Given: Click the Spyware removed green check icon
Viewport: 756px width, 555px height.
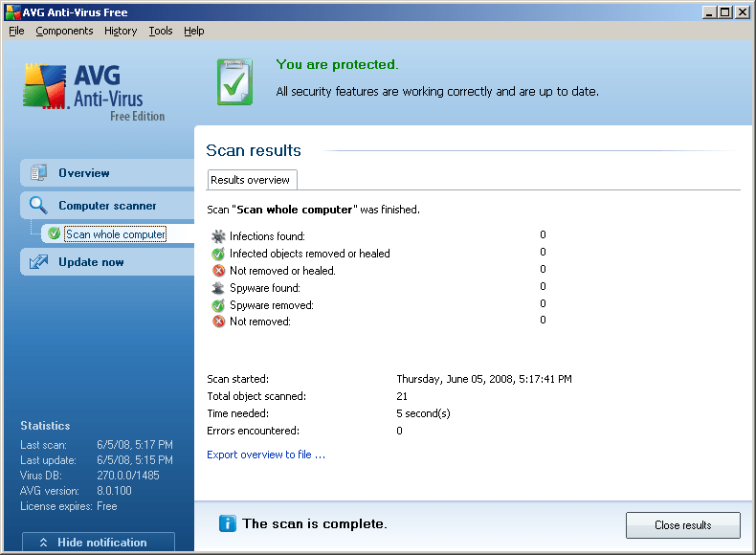Looking at the screenshot, I should 218,304.
